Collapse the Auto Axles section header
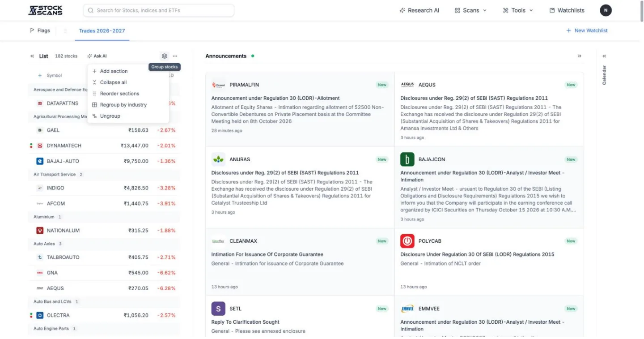Viewport: 644px width, 339px height. [104, 244]
